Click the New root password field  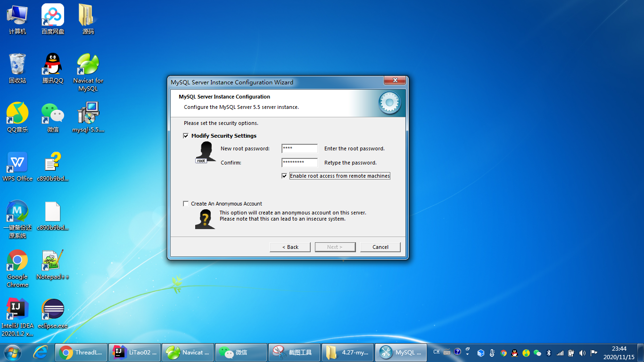[x=299, y=148]
